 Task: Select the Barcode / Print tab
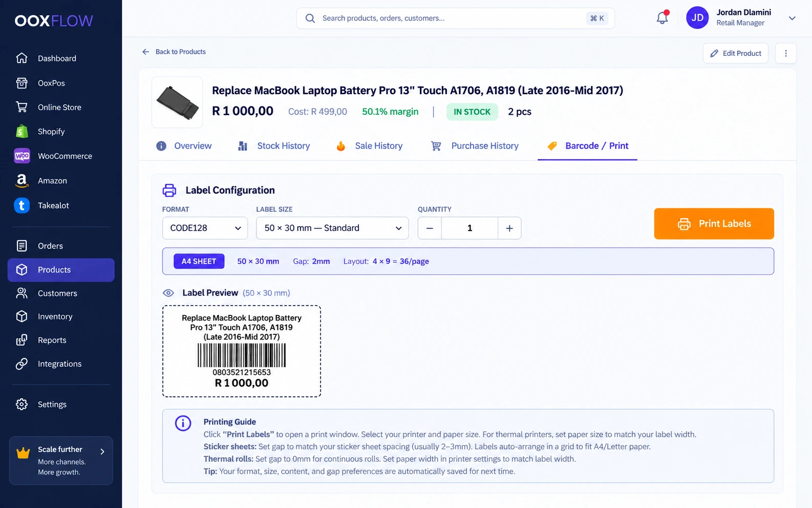click(587, 146)
